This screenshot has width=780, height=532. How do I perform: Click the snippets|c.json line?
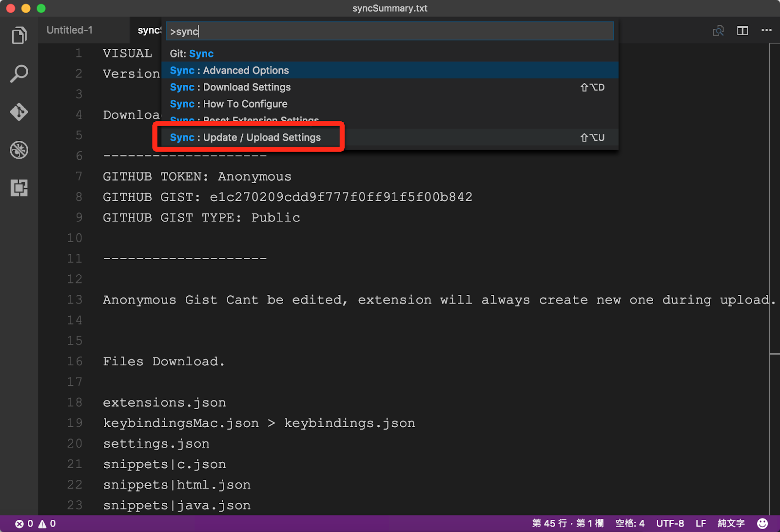click(x=164, y=464)
